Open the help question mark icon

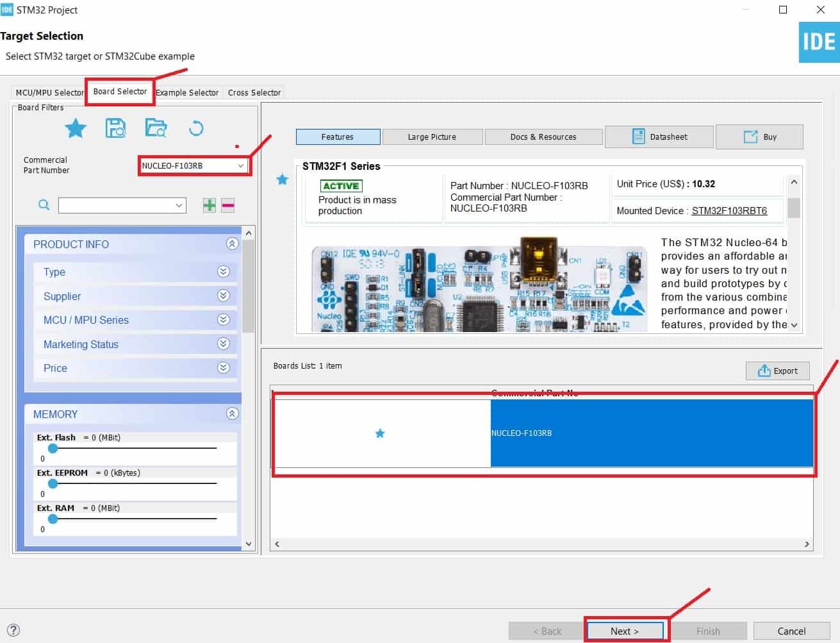[x=13, y=631]
